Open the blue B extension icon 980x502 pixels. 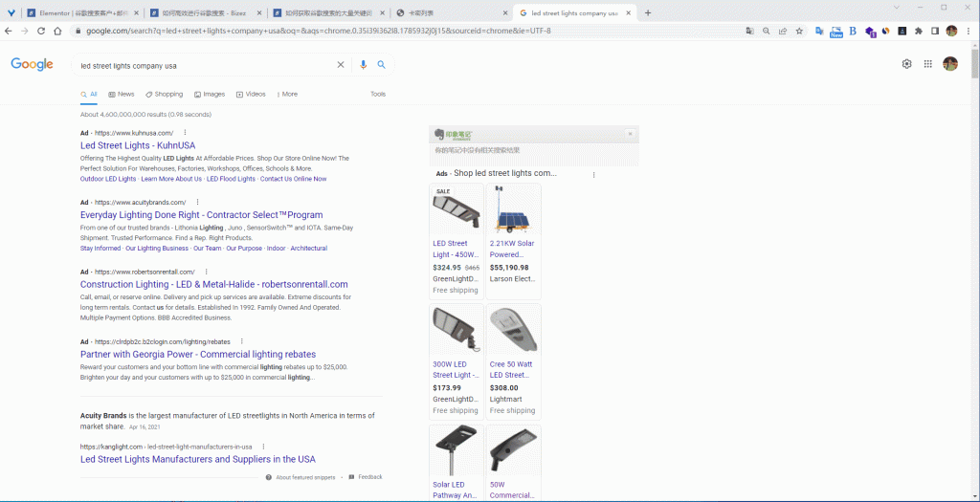[853, 31]
